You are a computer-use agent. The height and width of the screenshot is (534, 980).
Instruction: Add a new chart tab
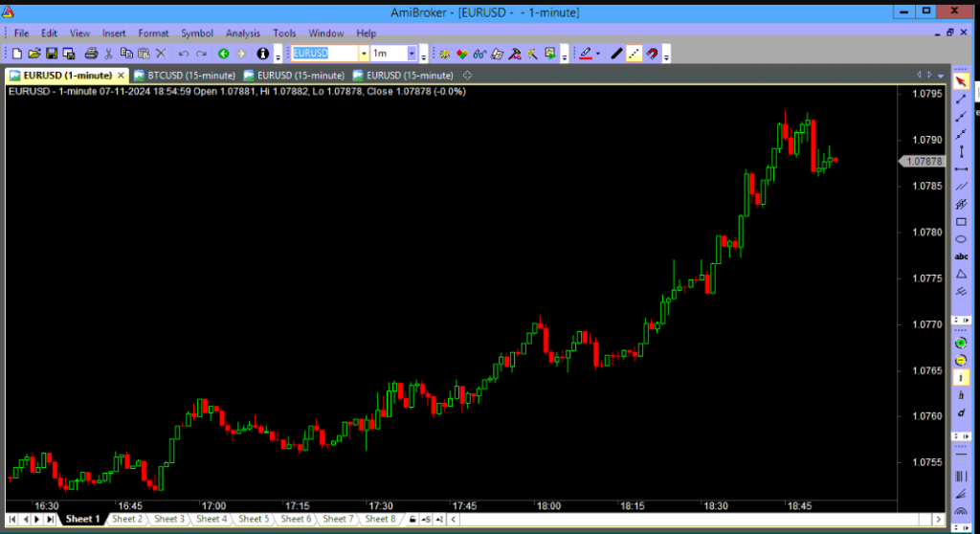[467, 76]
